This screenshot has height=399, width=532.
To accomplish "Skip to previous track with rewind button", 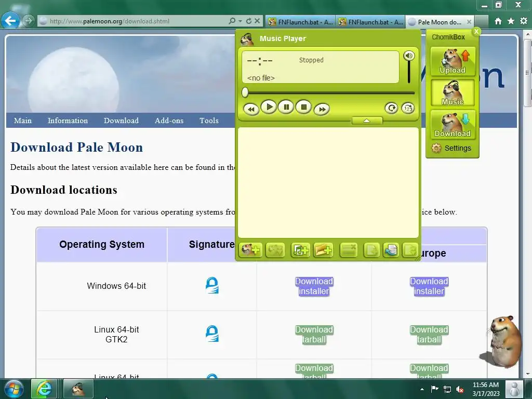I will click(x=251, y=109).
